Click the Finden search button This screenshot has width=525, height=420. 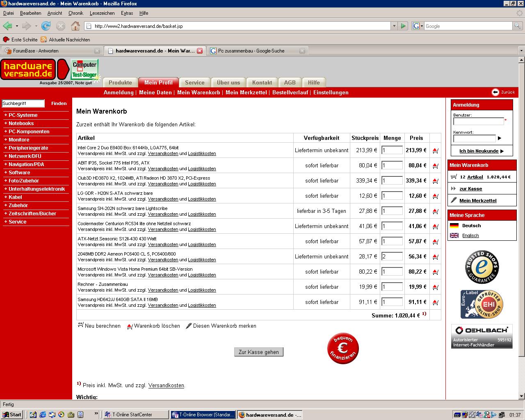[x=59, y=103]
